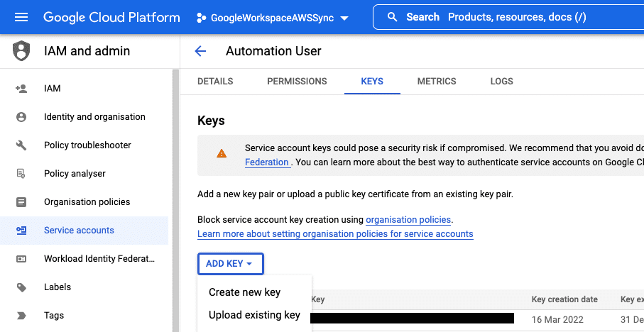Click the project hexagon icon beside GoogleWorkspaceAWSSync
Screen dimensions: 644x332
tap(201, 18)
